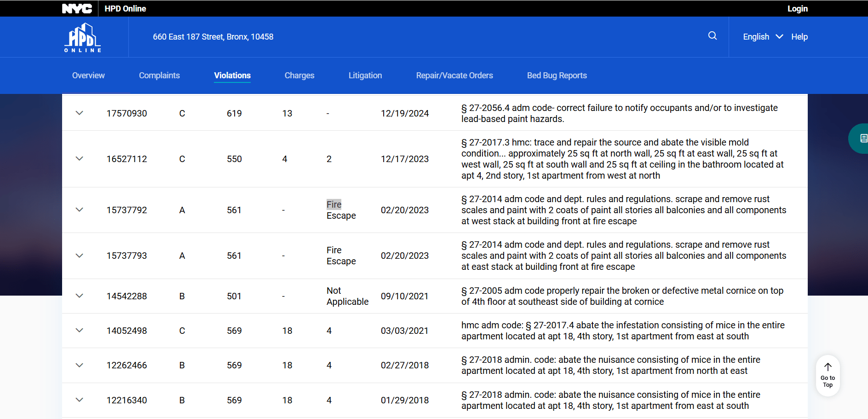Click the NYC logo in top bar

[x=77, y=9]
